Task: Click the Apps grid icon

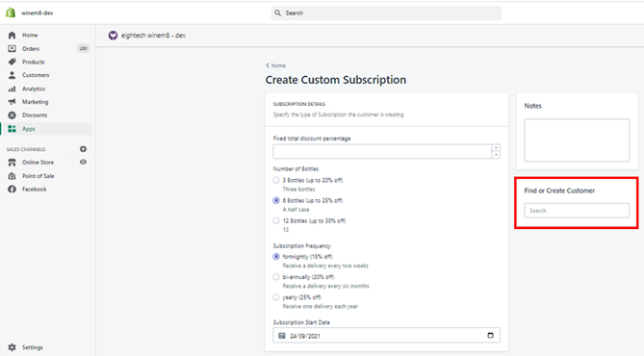Action: pyautogui.click(x=12, y=129)
